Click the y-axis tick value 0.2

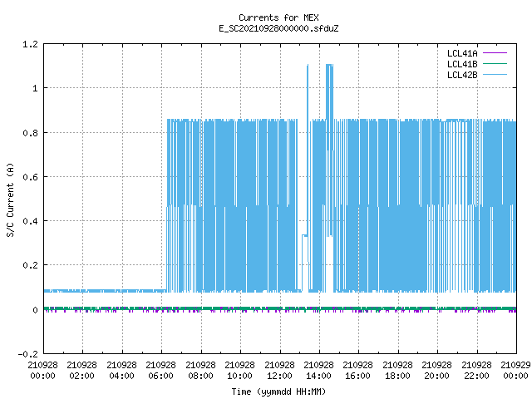pos(30,265)
